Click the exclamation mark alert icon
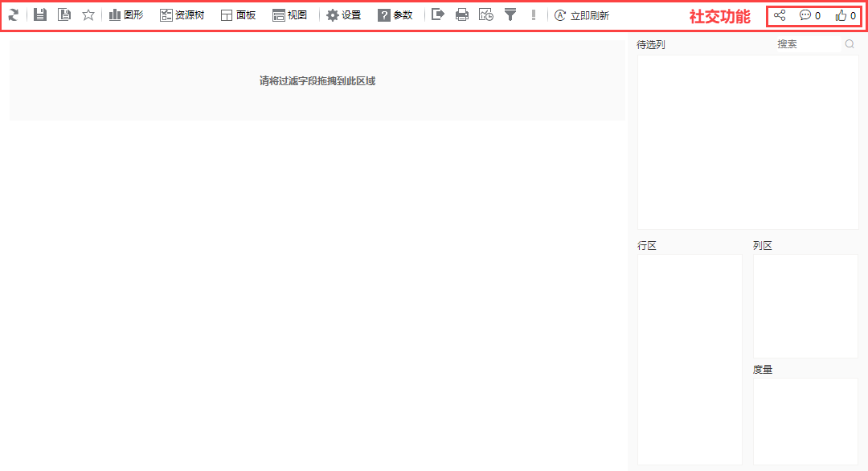This screenshot has width=868, height=471. pos(534,15)
